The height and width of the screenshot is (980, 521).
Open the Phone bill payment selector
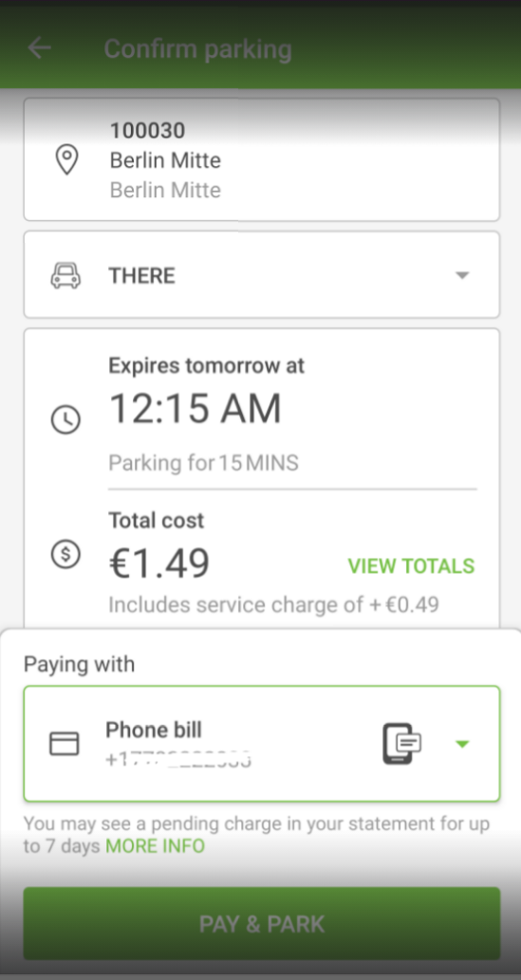[261, 744]
